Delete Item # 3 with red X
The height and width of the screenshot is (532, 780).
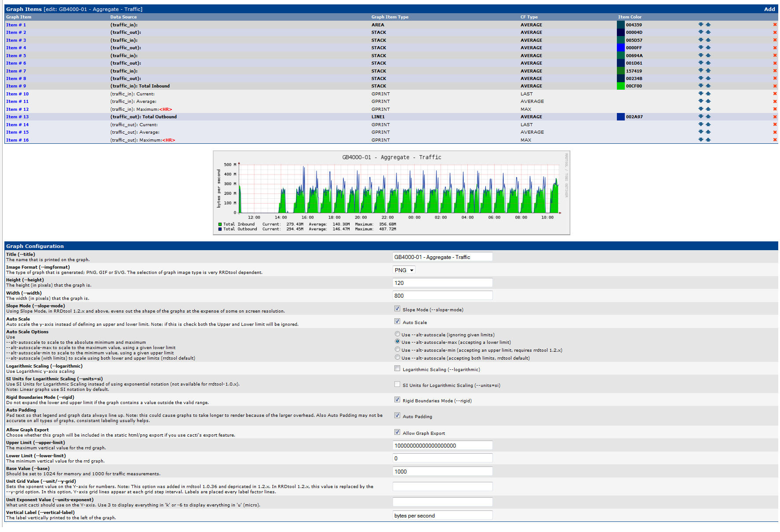coord(775,40)
